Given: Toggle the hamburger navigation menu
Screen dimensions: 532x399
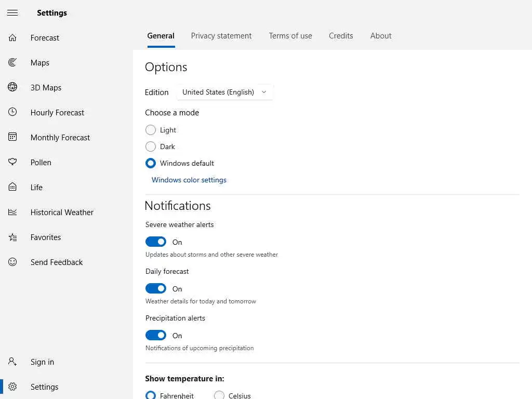Looking at the screenshot, I should (x=12, y=13).
